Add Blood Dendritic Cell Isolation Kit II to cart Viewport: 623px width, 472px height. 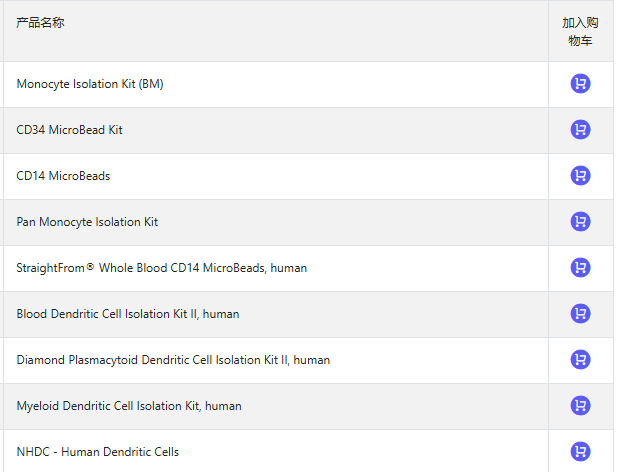pos(580,314)
